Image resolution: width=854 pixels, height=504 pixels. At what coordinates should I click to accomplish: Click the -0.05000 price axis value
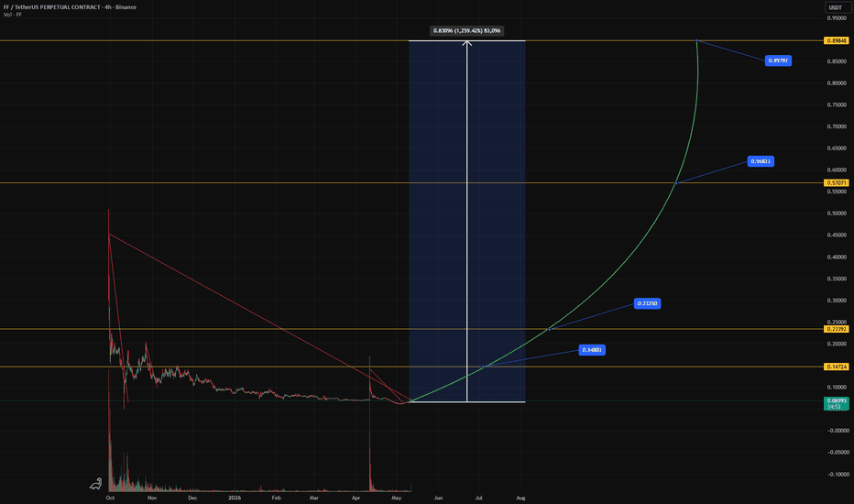837,453
